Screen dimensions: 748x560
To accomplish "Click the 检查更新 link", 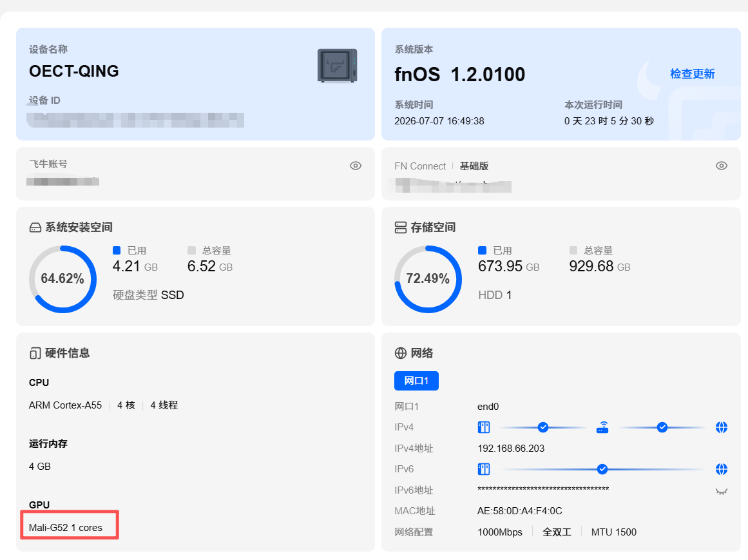I will tap(692, 74).
